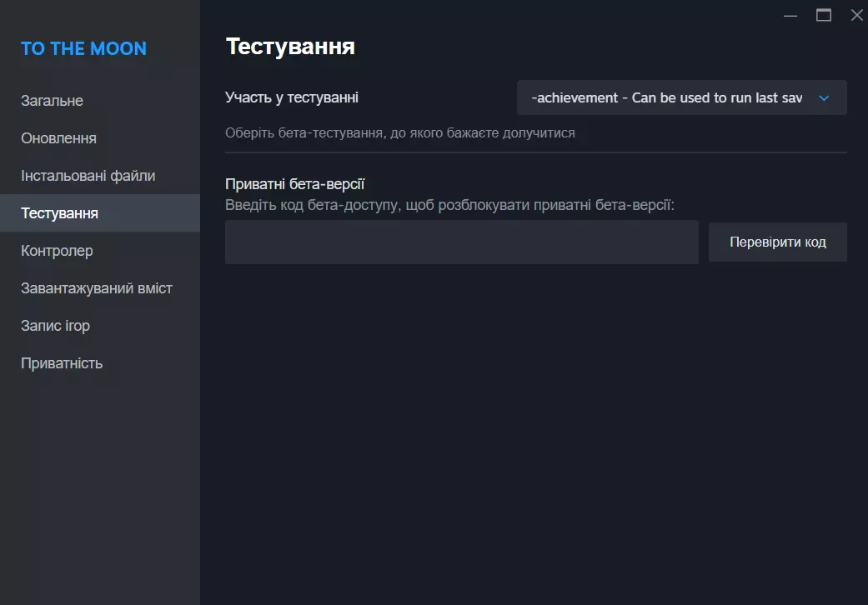Select Інстальовані файли in the sidebar

[88, 176]
